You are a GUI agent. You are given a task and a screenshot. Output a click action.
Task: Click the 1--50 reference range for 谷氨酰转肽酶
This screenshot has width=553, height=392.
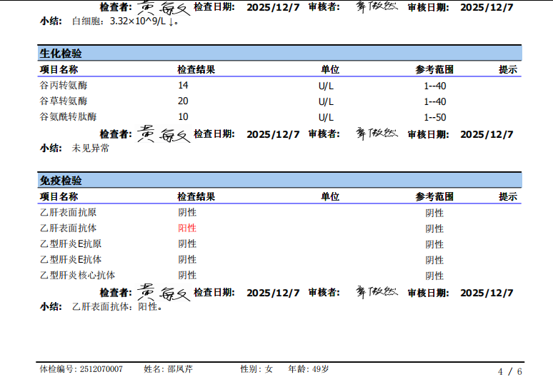pyautogui.click(x=434, y=117)
